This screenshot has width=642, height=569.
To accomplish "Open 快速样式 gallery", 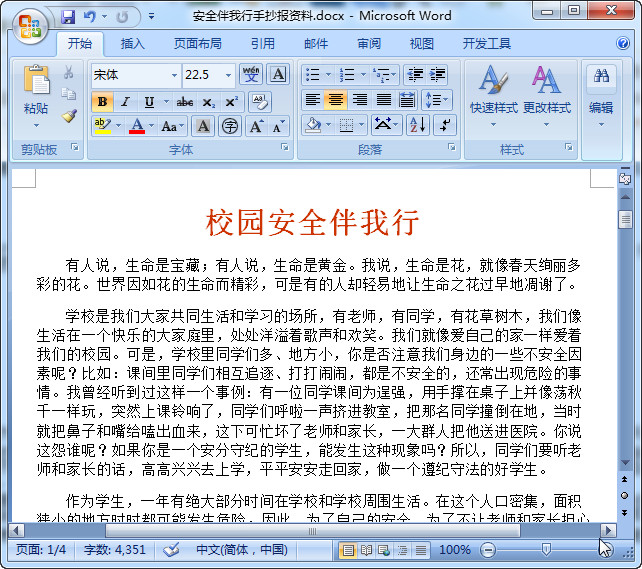I will (x=494, y=96).
